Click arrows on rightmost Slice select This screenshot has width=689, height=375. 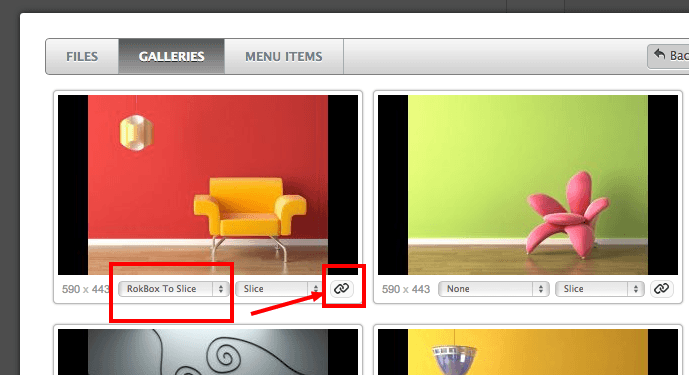635,289
